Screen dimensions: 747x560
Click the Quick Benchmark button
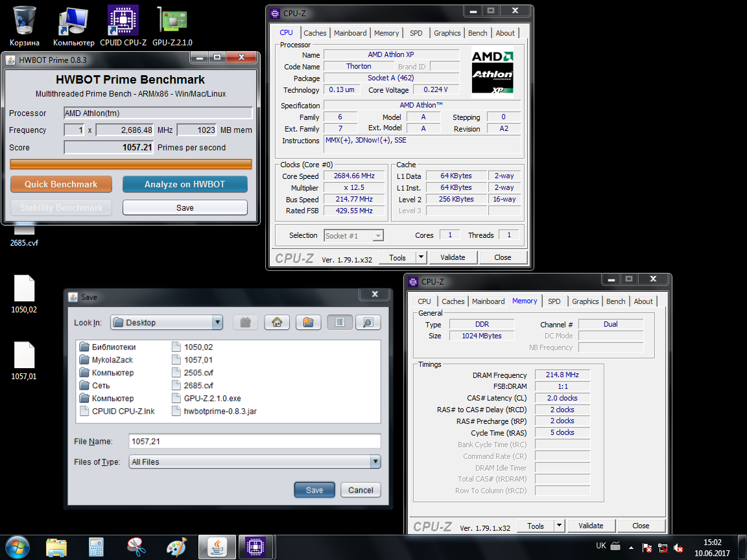pyautogui.click(x=61, y=184)
